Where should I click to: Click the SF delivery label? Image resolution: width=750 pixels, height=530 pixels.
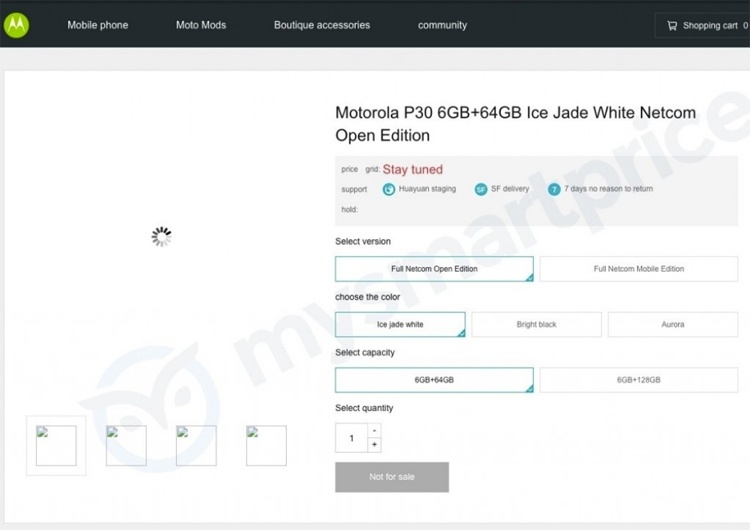click(x=510, y=189)
